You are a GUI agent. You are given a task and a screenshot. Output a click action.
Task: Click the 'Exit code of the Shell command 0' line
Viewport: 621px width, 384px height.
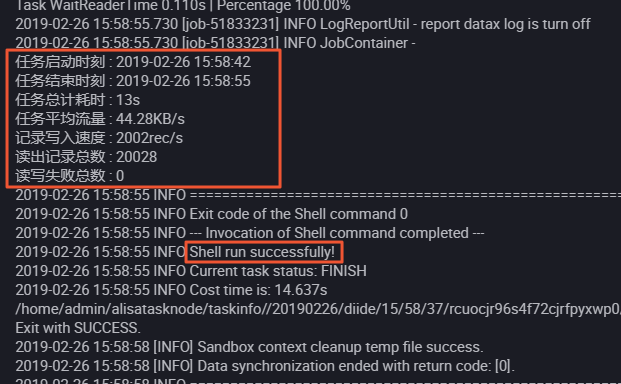pyautogui.click(x=211, y=214)
